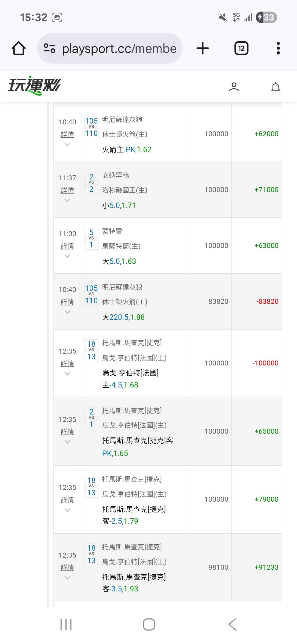Open the notifications bell
The width and height of the screenshot is (297, 644).
276,87
